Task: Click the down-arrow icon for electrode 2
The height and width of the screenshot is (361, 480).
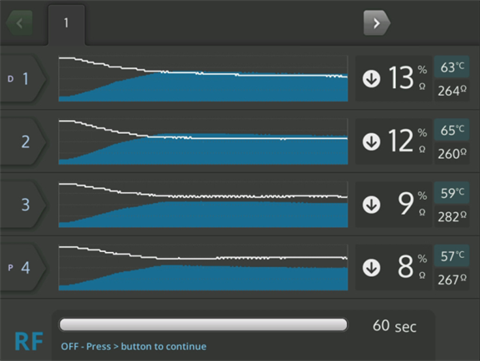Action: tap(371, 142)
